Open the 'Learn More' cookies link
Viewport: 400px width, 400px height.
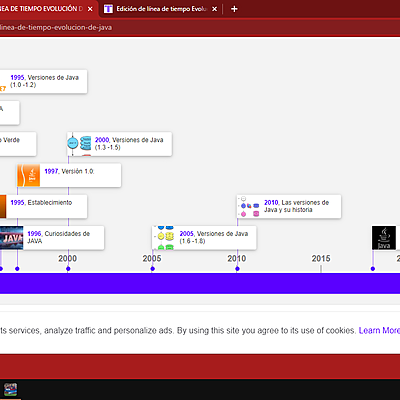379,330
